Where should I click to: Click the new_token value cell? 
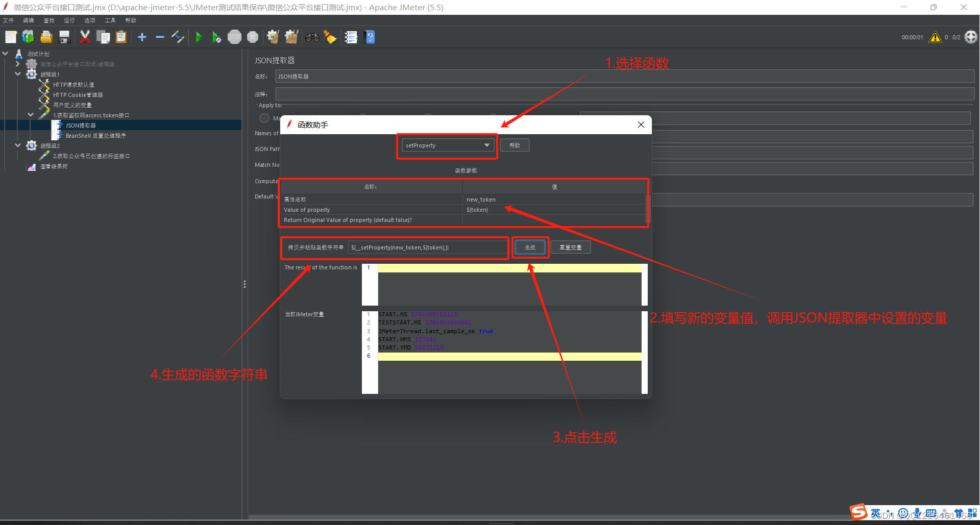tap(554, 199)
